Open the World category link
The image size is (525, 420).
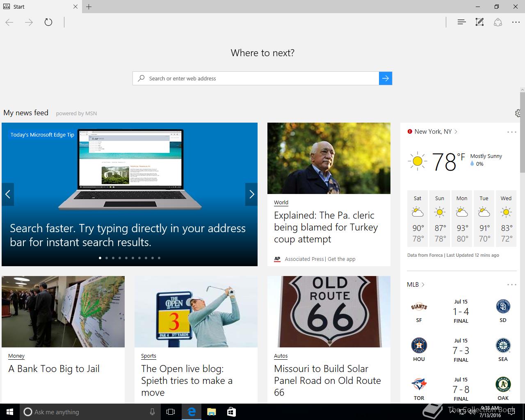pyautogui.click(x=281, y=202)
